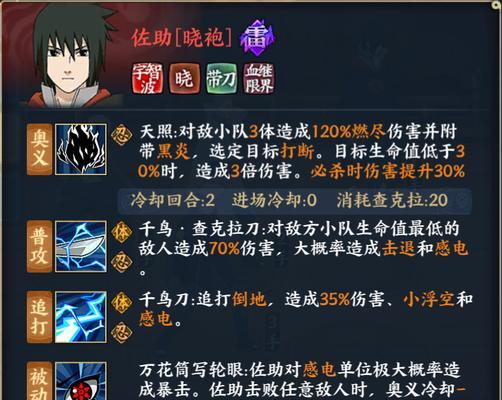Click the 千鸟刀 lightning chase skill icon
The image size is (502, 400).
tap(81, 317)
